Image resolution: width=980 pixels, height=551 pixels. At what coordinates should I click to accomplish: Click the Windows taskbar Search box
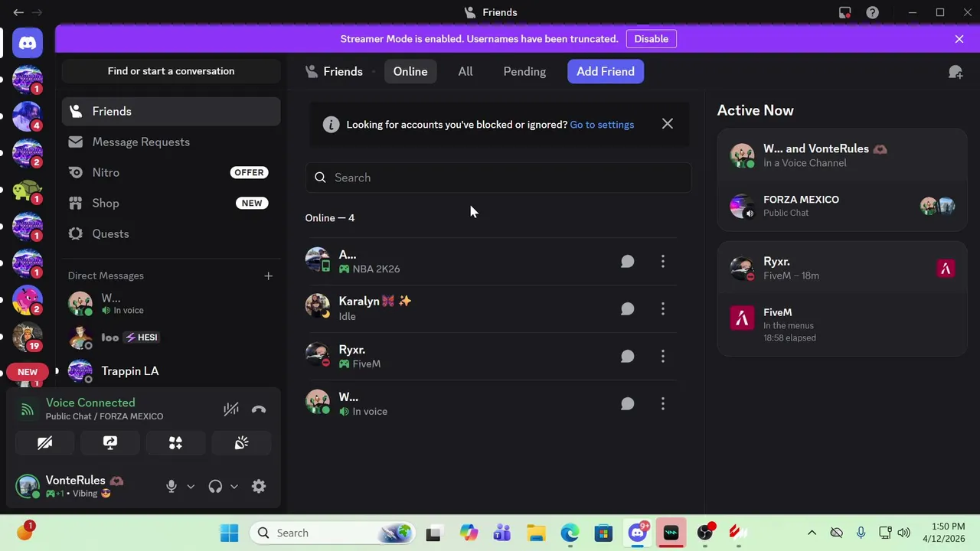(x=334, y=533)
